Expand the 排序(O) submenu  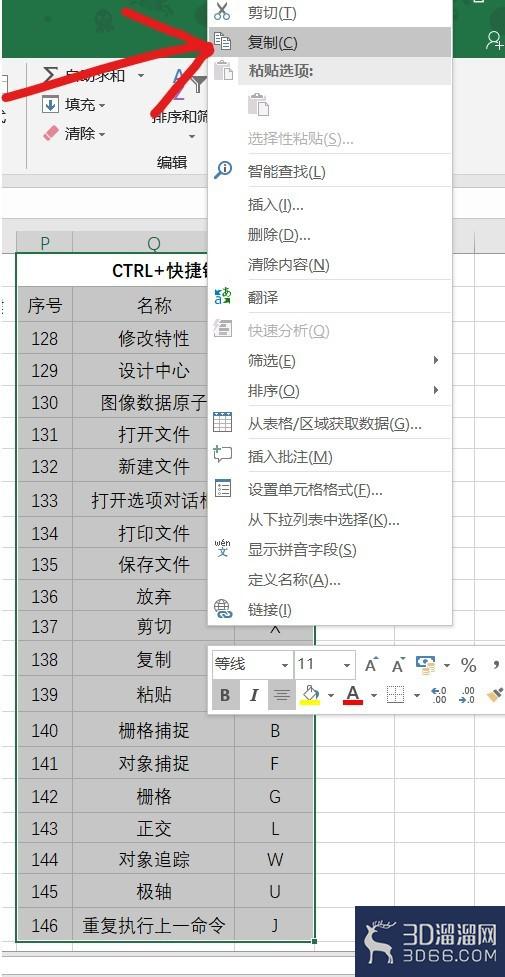tap(329, 391)
